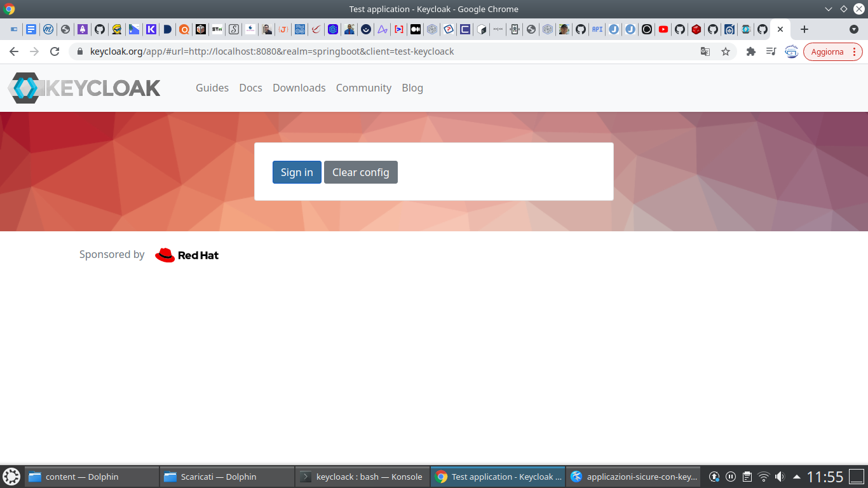Switch to the YouTube tab

click(663, 29)
